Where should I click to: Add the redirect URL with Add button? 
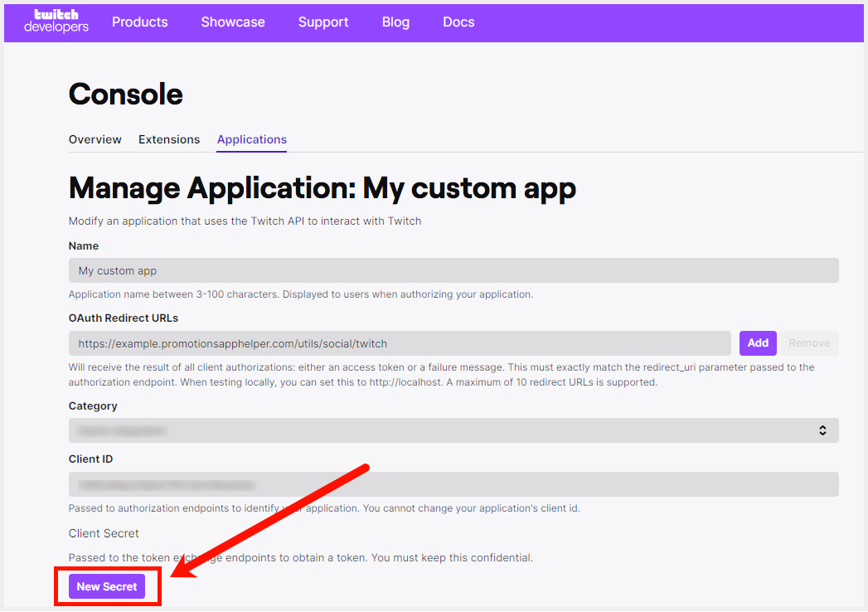tap(758, 343)
